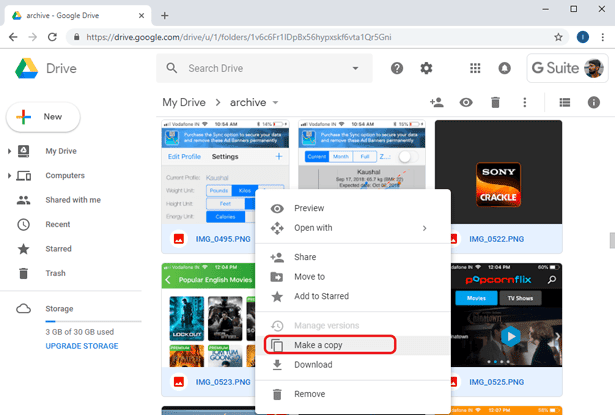This screenshot has width=615, height=415.
Task: Open Storage in the sidebar
Action: coord(59,309)
